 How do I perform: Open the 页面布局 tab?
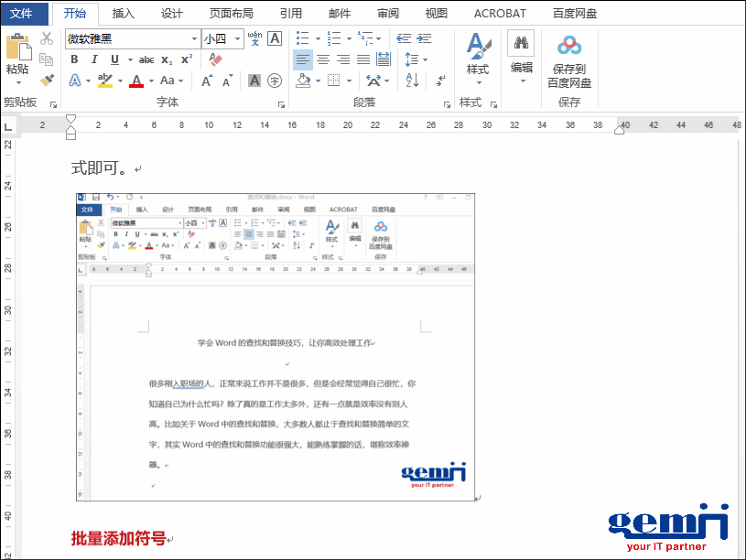231,14
